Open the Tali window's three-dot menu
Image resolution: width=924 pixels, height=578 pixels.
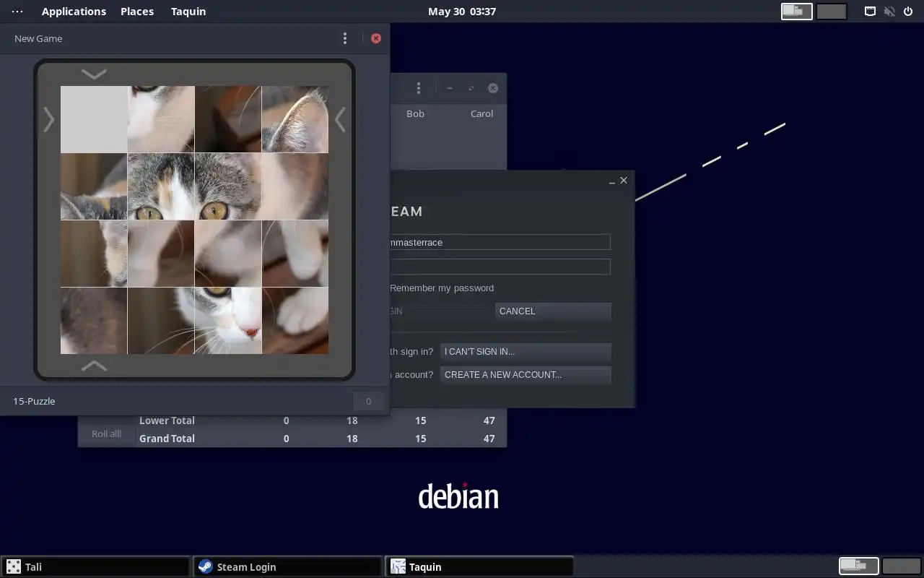pos(419,88)
